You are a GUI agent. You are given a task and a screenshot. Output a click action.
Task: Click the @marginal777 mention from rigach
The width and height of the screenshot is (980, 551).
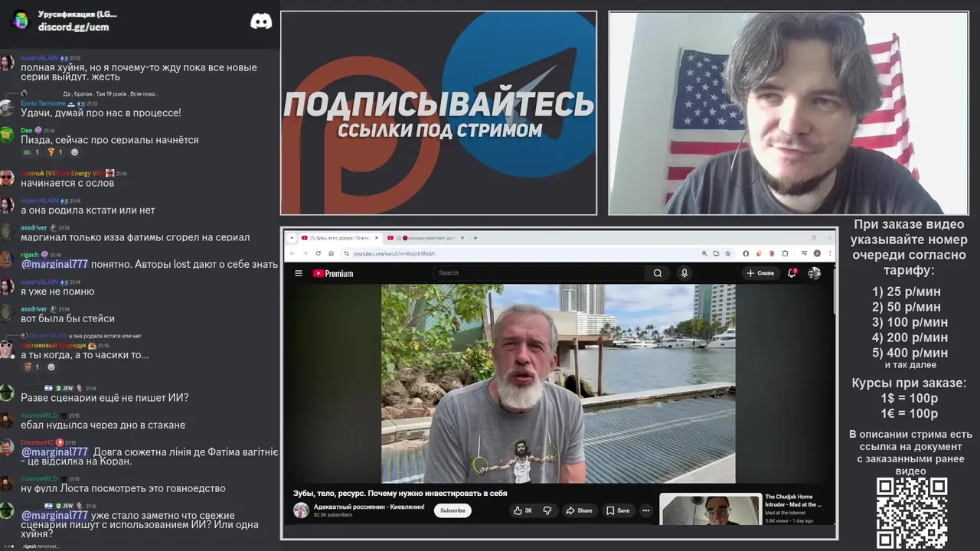tap(54, 264)
